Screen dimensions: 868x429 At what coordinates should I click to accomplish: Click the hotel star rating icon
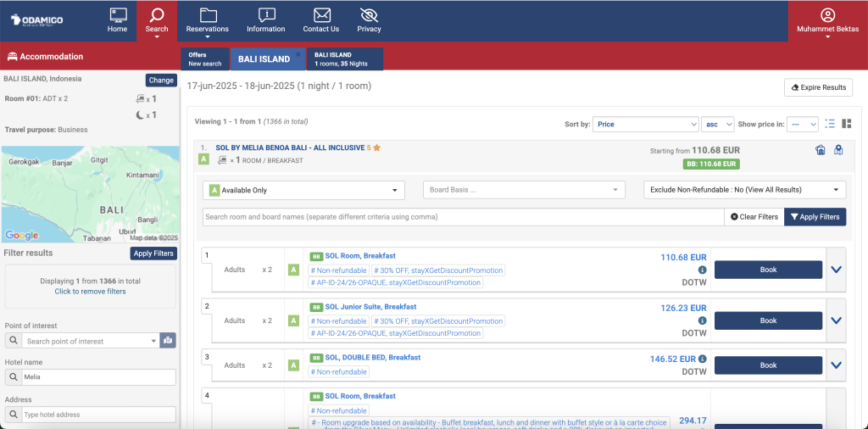(376, 148)
